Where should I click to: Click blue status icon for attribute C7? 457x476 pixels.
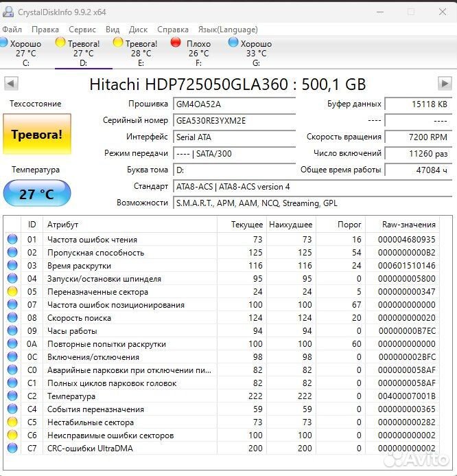[12, 448]
